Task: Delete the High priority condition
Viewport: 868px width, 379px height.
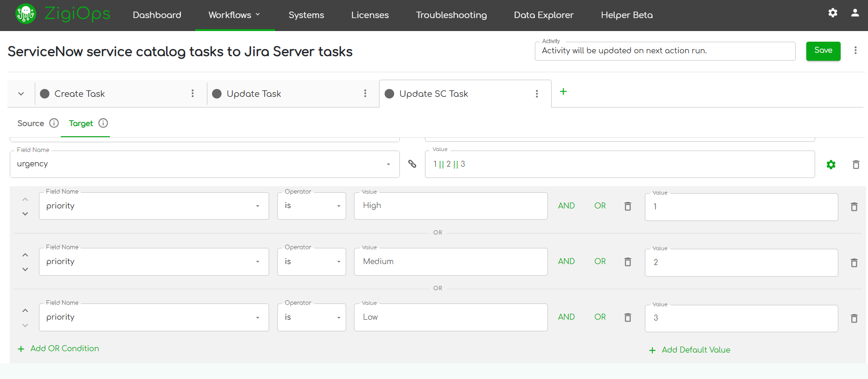Action: point(628,206)
